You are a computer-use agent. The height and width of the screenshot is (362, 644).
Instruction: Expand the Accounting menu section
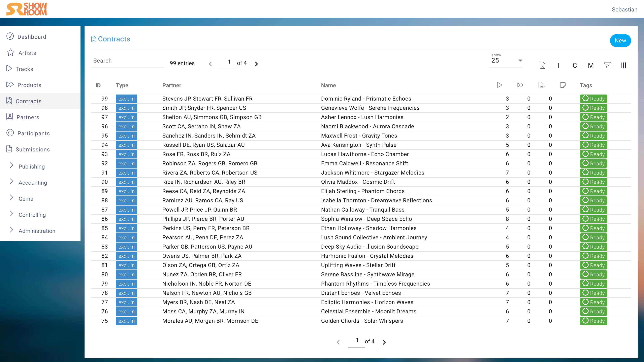coord(32,183)
